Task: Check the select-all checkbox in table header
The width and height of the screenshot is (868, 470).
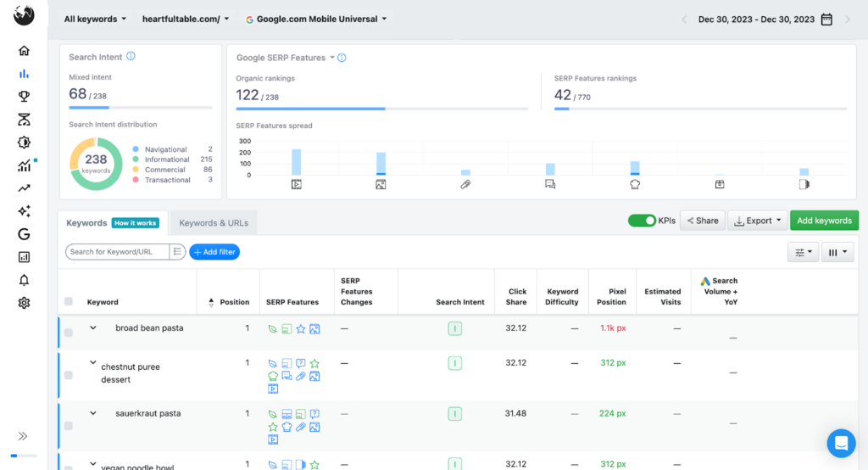Action: click(69, 302)
